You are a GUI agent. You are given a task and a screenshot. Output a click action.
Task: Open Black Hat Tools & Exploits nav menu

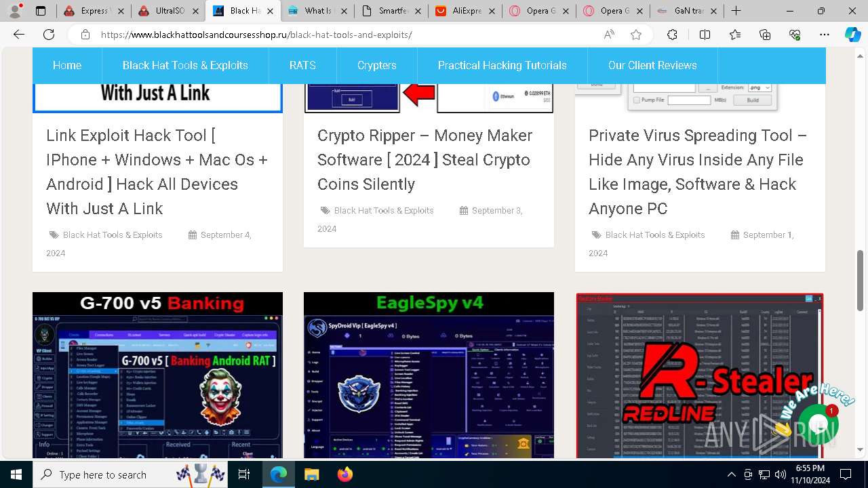(185, 66)
